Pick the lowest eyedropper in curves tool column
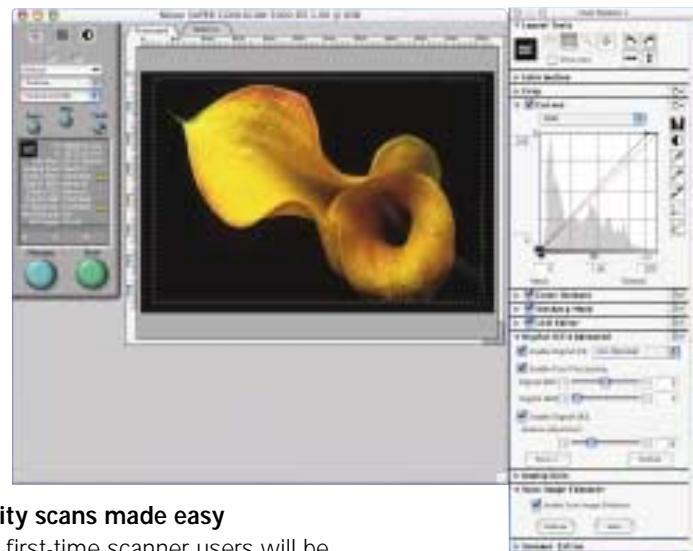This screenshot has height=551, width=693. click(x=677, y=191)
